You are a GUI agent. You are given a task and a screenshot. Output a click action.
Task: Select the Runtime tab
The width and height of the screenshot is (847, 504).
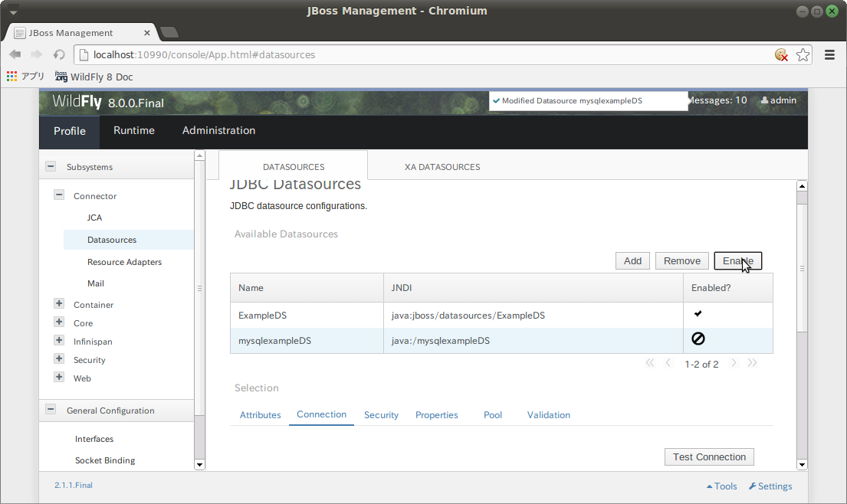coord(133,130)
